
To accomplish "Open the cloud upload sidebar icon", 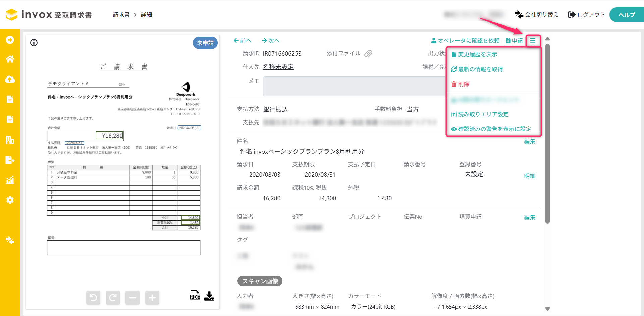I will click(x=10, y=79).
